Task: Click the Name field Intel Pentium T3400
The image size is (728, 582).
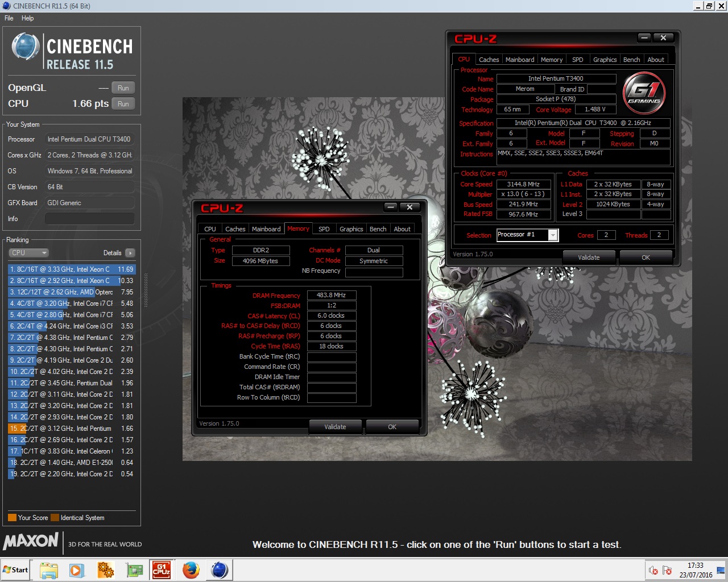Action: 556,79
